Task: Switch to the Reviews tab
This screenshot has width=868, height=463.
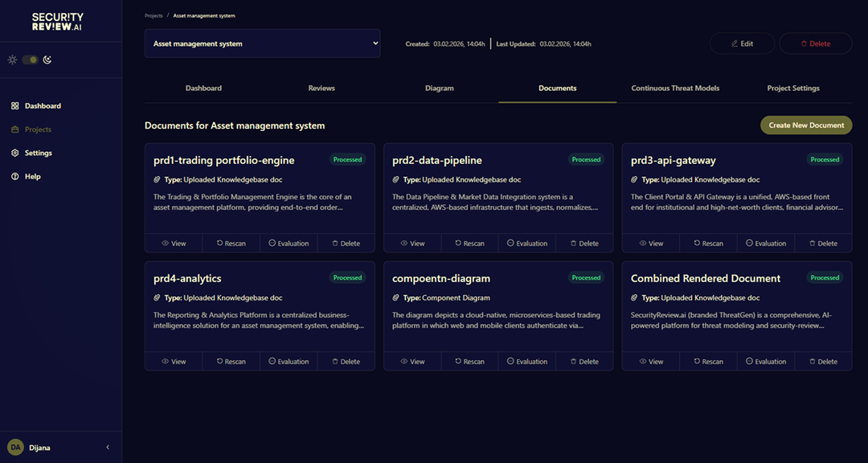Action: click(321, 88)
